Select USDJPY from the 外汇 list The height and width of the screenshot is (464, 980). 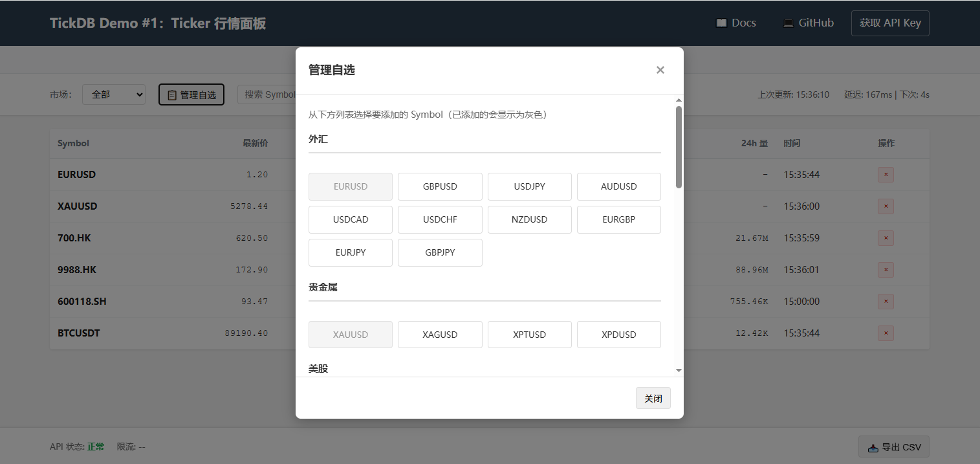coord(529,186)
